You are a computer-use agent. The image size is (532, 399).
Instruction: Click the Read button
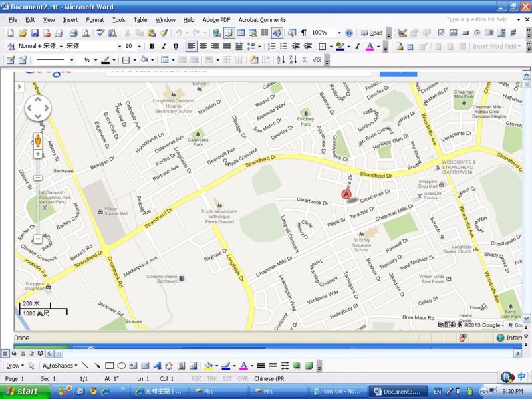(372, 33)
